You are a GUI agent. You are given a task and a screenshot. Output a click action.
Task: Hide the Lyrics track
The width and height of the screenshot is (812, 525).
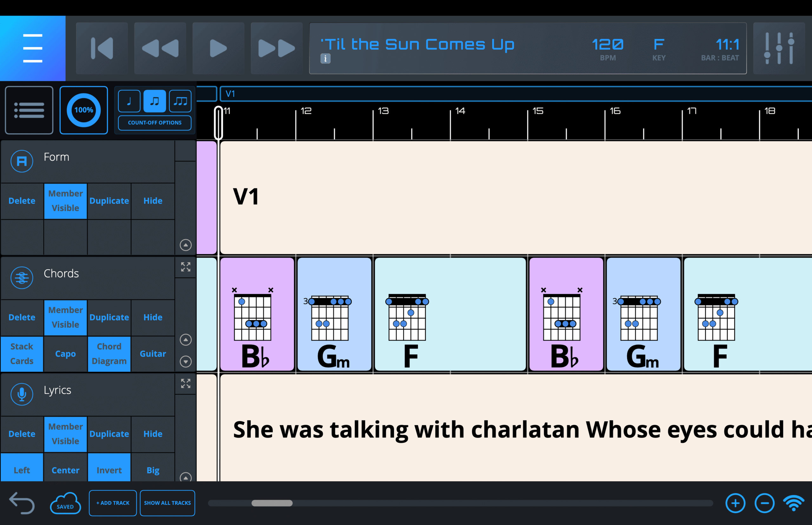tap(153, 434)
